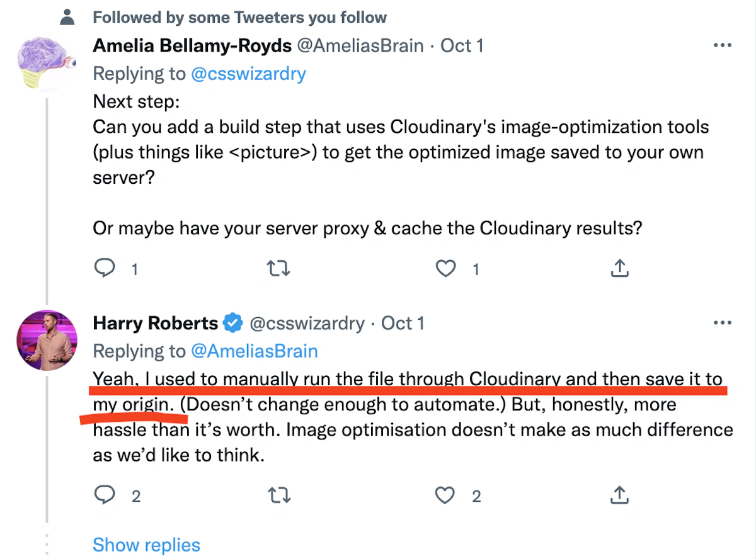This screenshot has width=756, height=559.
Task: Reply to Harry Roberts' tweet
Action: tap(105, 495)
